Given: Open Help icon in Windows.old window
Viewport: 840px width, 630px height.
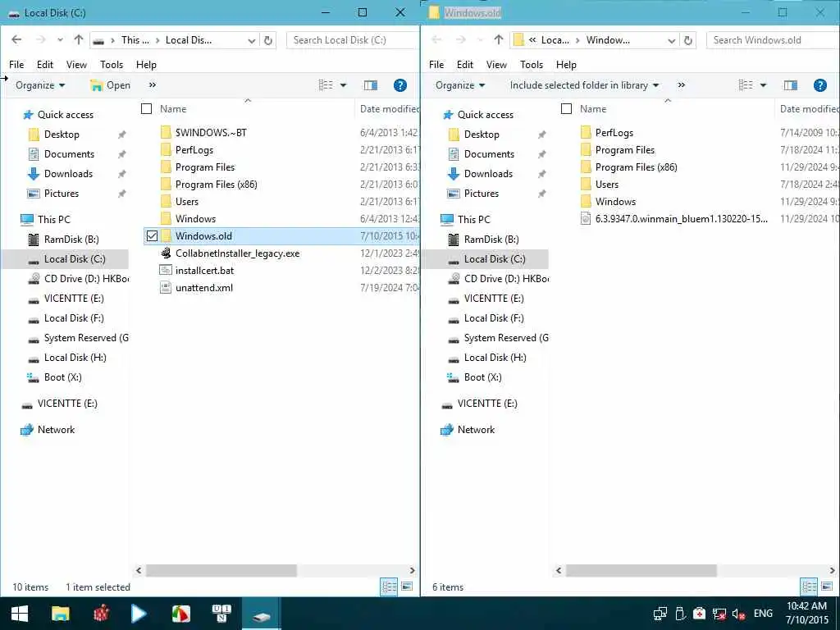Looking at the screenshot, I should (x=819, y=85).
